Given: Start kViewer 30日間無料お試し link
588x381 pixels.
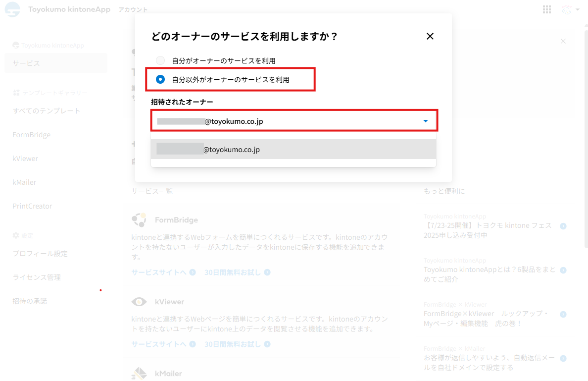Looking at the screenshot, I should click(x=233, y=344).
